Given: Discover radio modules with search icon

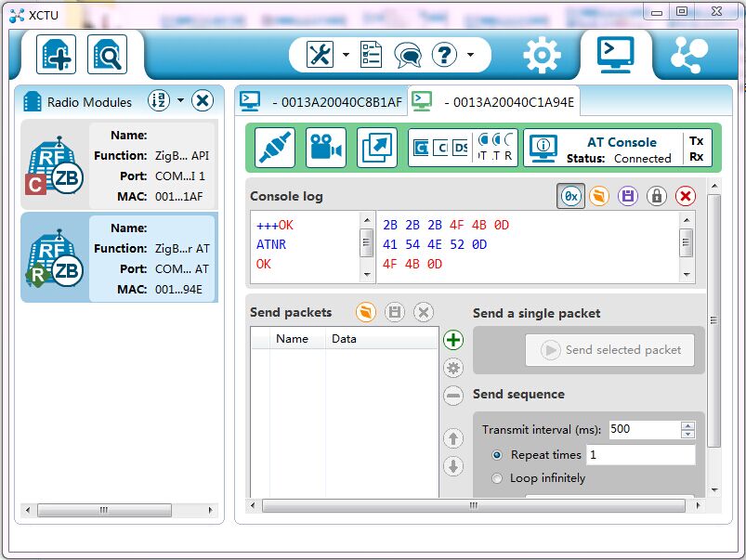Looking at the screenshot, I should click(x=107, y=54).
